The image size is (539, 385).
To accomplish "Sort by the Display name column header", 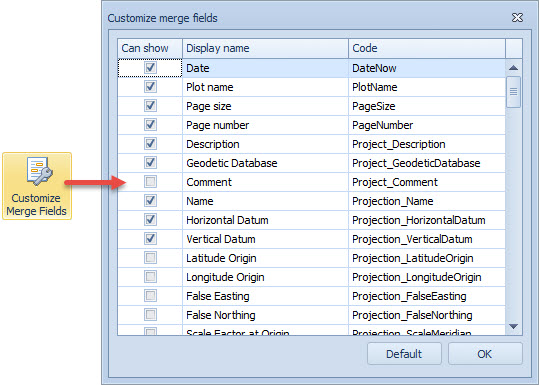I will click(265, 48).
